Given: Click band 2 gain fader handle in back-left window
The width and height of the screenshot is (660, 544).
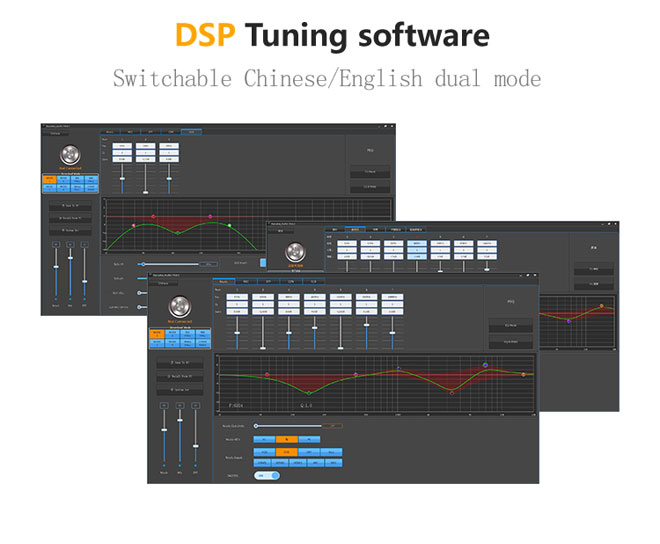Looking at the screenshot, I should tap(146, 192).
